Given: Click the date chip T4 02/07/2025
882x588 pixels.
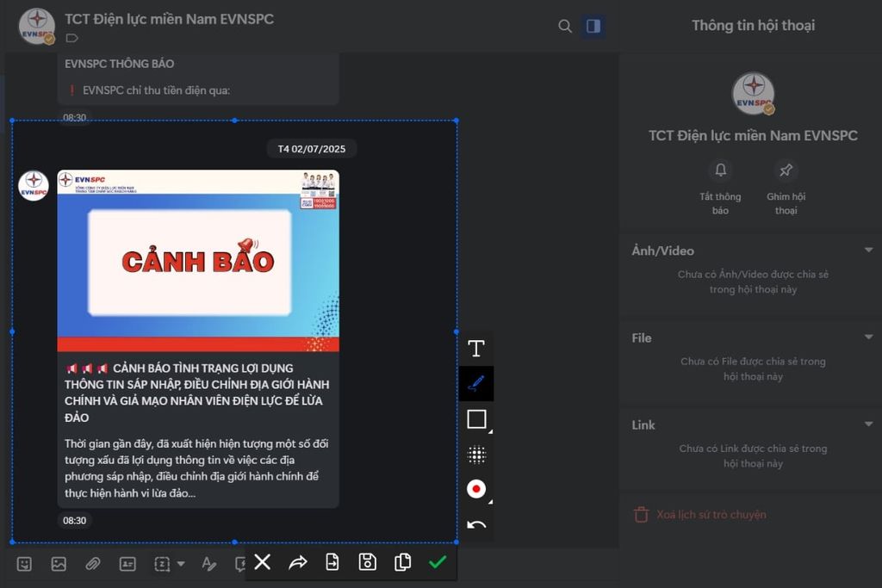Looking at the screenshot, I should click(312, 149).
